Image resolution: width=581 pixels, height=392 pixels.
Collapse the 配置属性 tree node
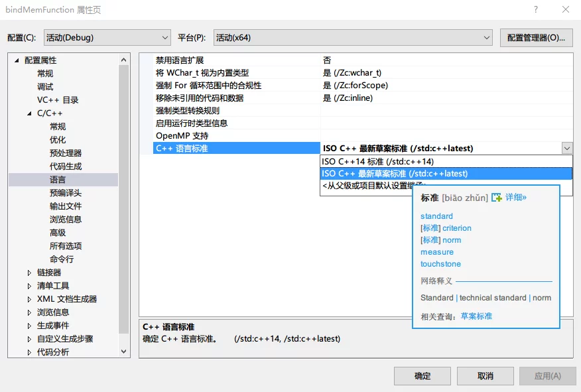17,60
